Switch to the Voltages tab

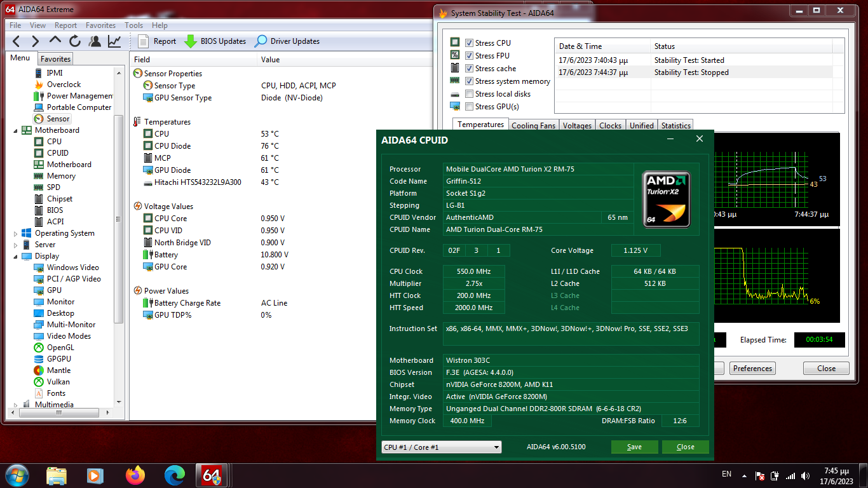[x=577, y=125]
